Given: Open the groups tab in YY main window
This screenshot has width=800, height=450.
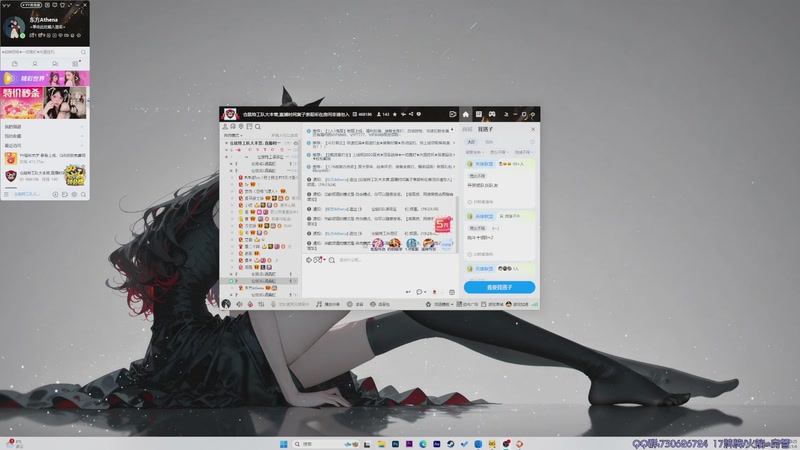Looking at the screenshot, I should point(55,64).
